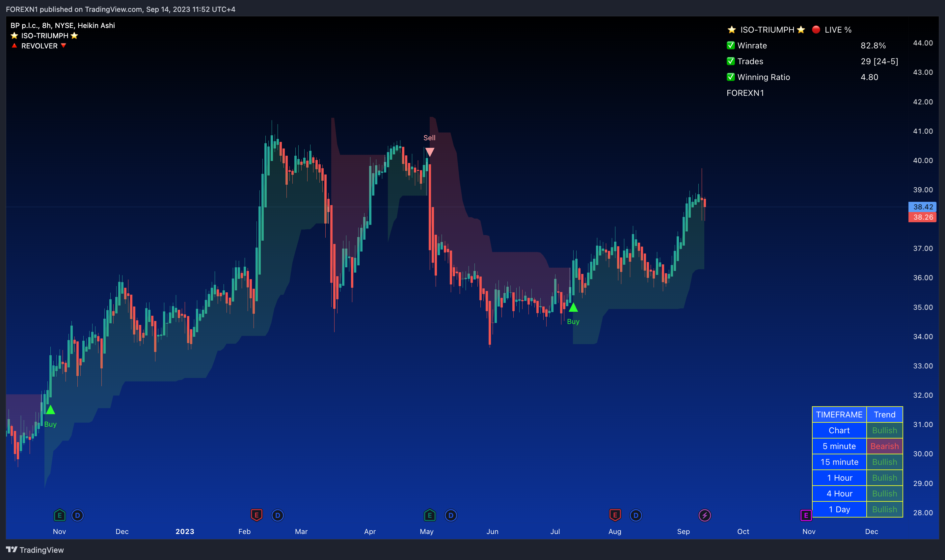Click the star left of ISO-TRIUMPH in stats panel
945x560 pixels.
[731, 29]
